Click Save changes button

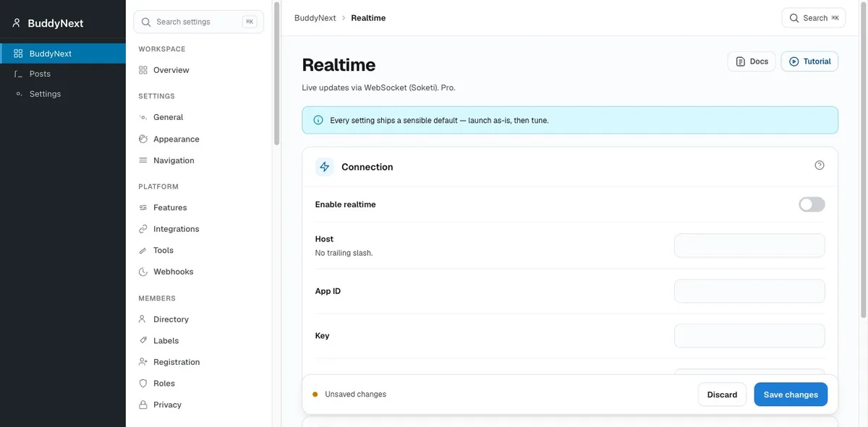tap(791, 394)
